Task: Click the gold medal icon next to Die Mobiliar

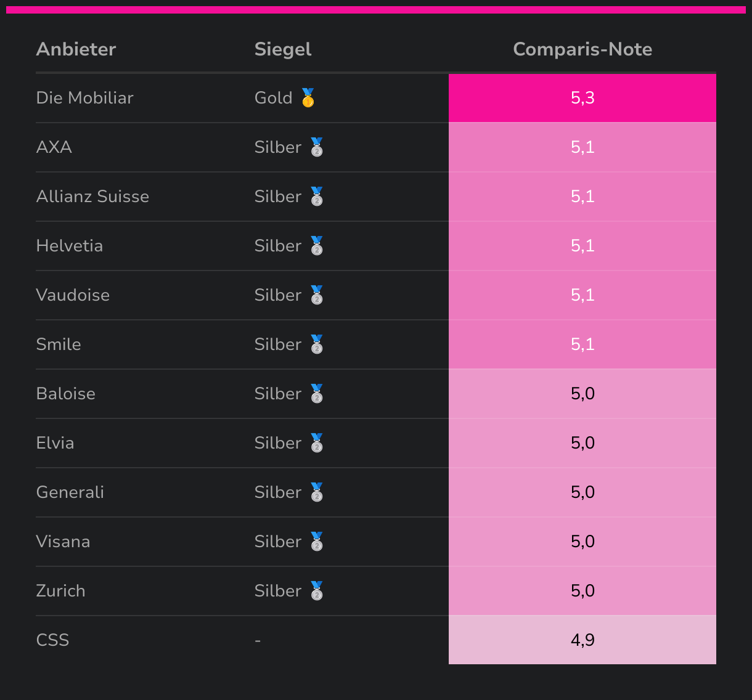Action: (308, 98)
